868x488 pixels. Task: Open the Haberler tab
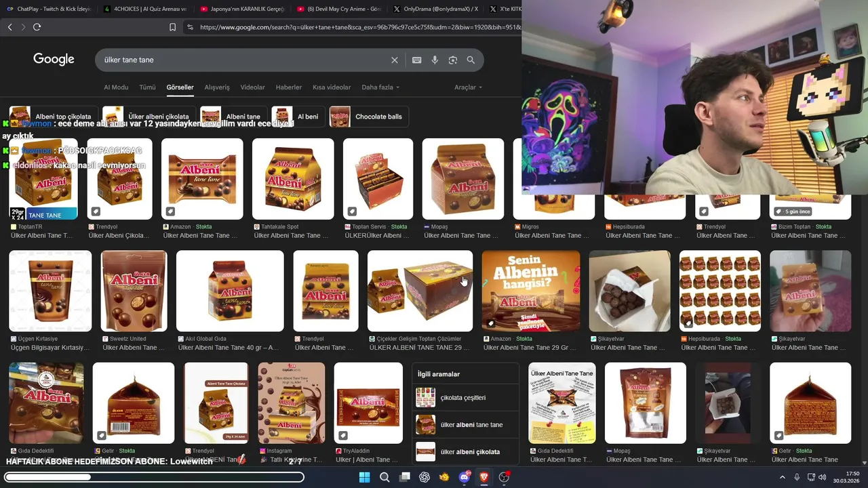coord(289,87)
